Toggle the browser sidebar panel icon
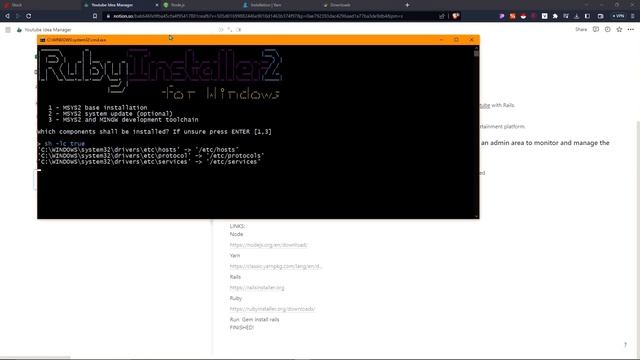Screen dimensions: 640x360 587,16
